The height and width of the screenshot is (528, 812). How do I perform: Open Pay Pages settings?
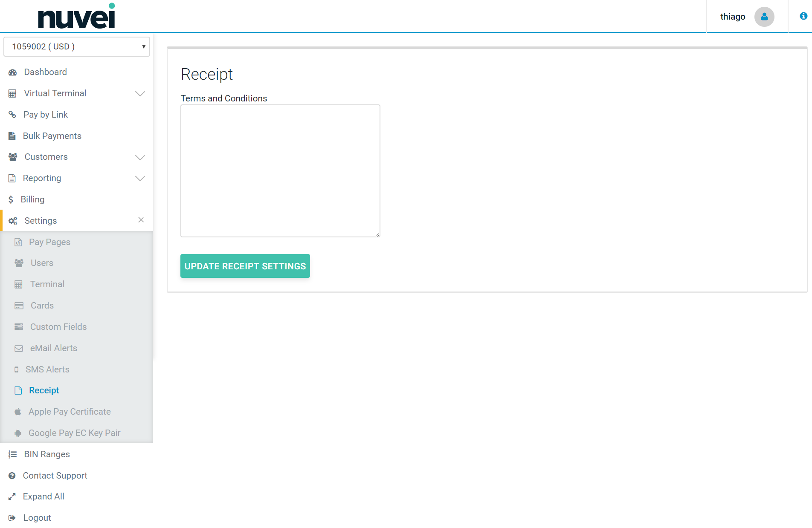coord(49,242)
